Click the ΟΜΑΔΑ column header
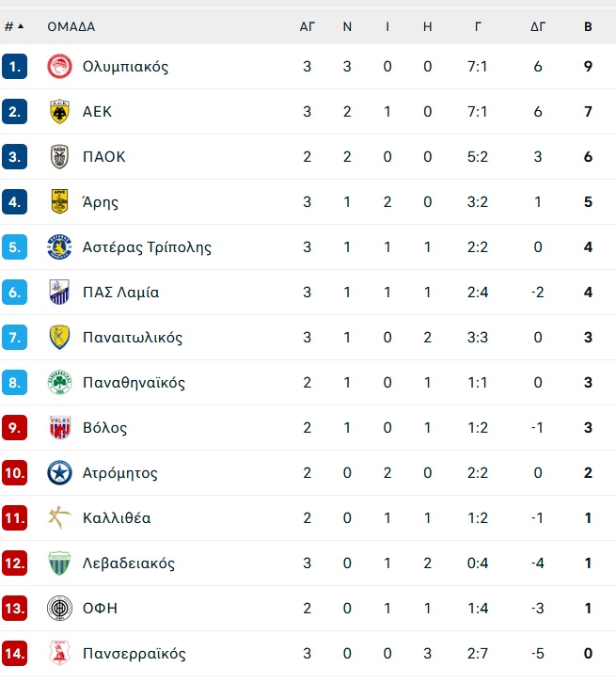 tap(71, 26)
